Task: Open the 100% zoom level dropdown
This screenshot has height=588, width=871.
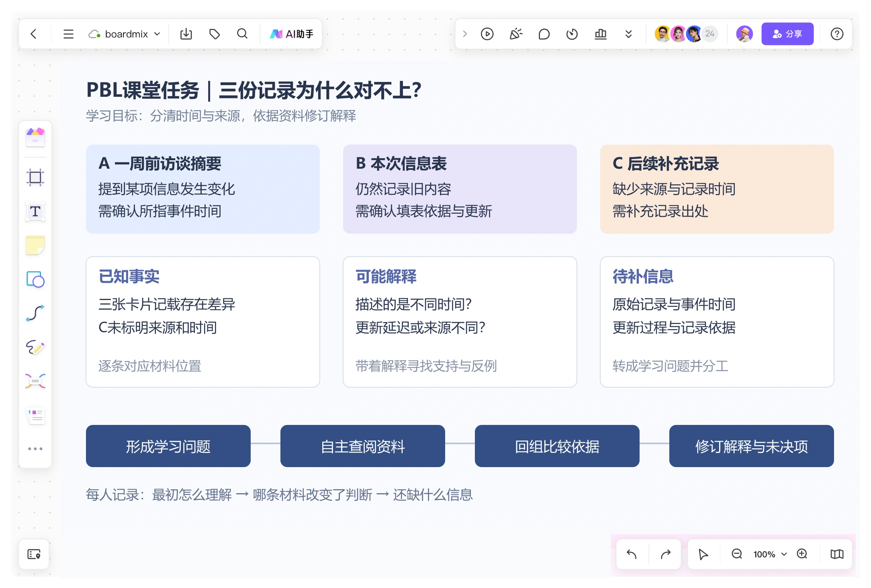Action: click(770, 554)
